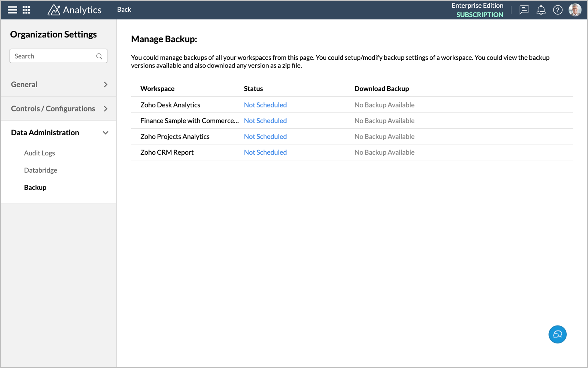Open Databridge settings
The image size is (588, 368).
pos(41,170)
